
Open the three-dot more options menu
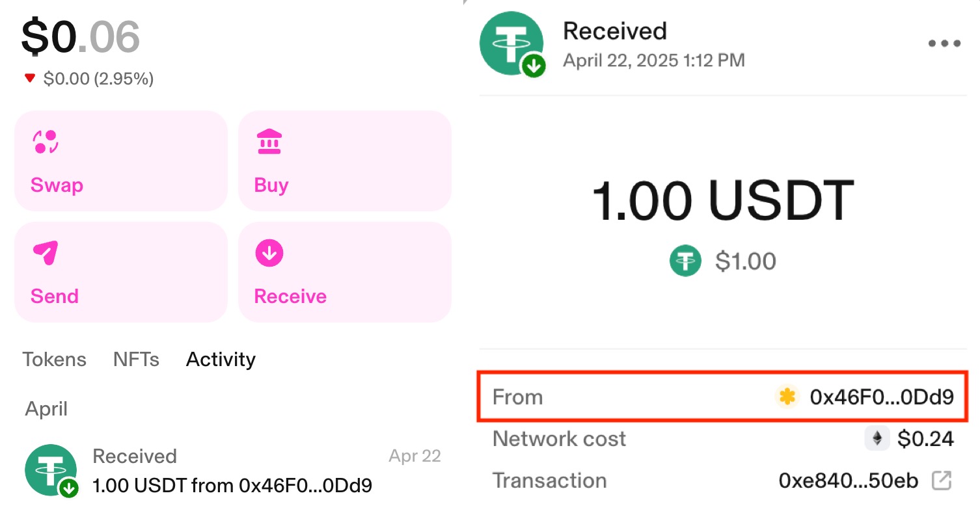pyautogui.click(x=944, y=44)
